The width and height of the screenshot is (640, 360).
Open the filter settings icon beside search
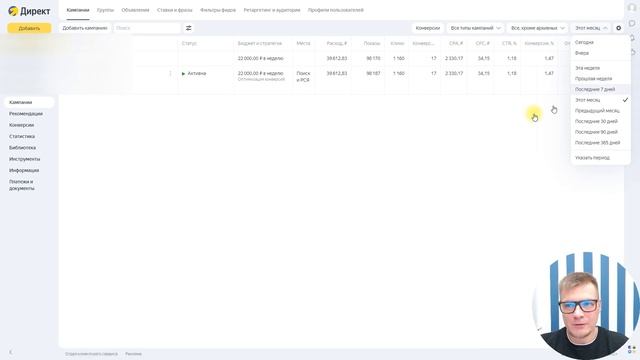189,28
